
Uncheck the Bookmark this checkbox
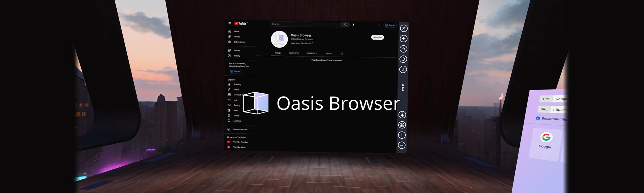pyautogui.click(x=538, y=118)
